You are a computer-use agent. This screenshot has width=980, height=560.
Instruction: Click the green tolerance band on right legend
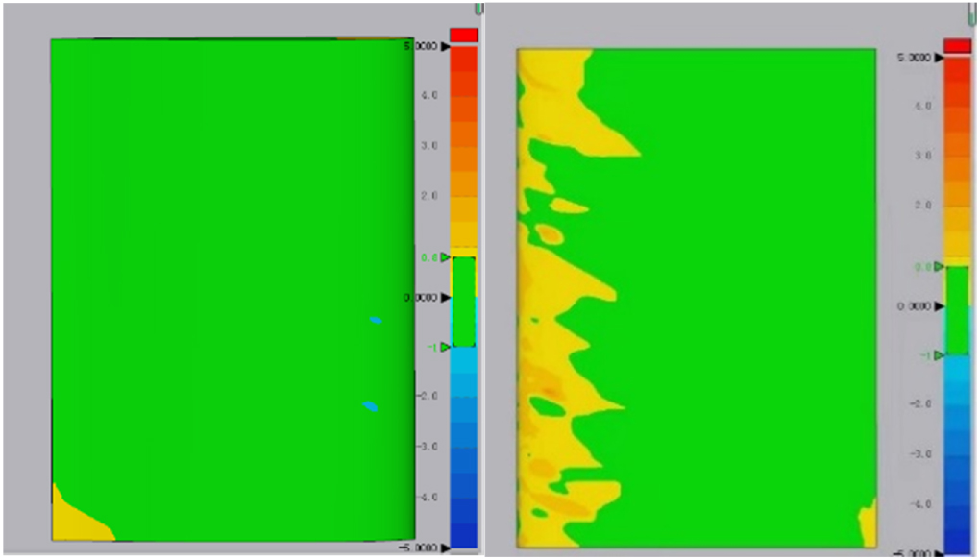(957, 310)
